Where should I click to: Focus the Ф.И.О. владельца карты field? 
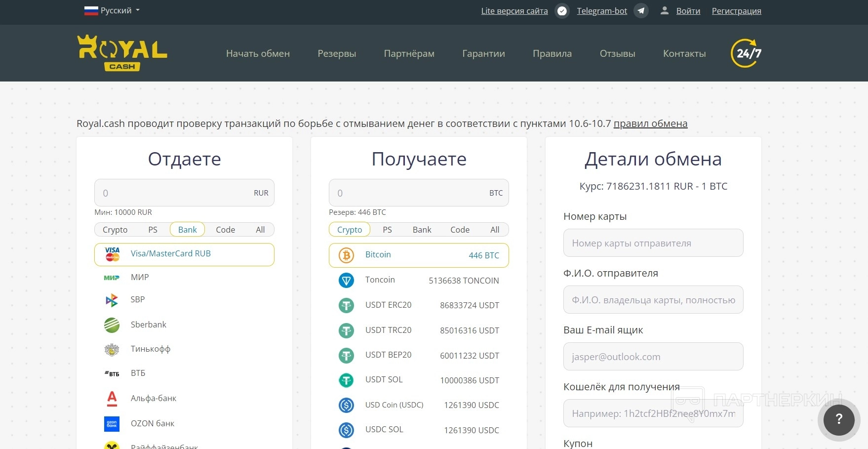(653, 299)
